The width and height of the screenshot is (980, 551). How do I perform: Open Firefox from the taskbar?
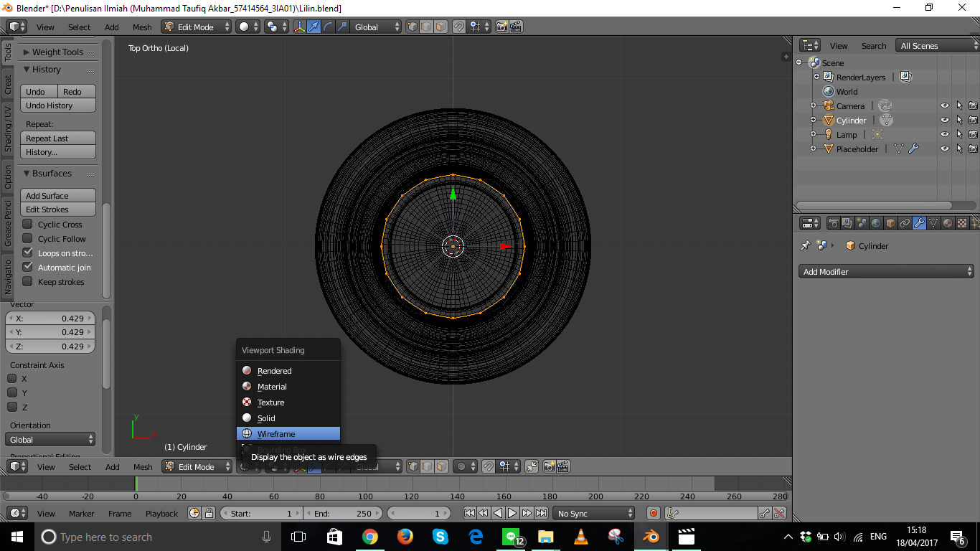[x=405, y=536]
